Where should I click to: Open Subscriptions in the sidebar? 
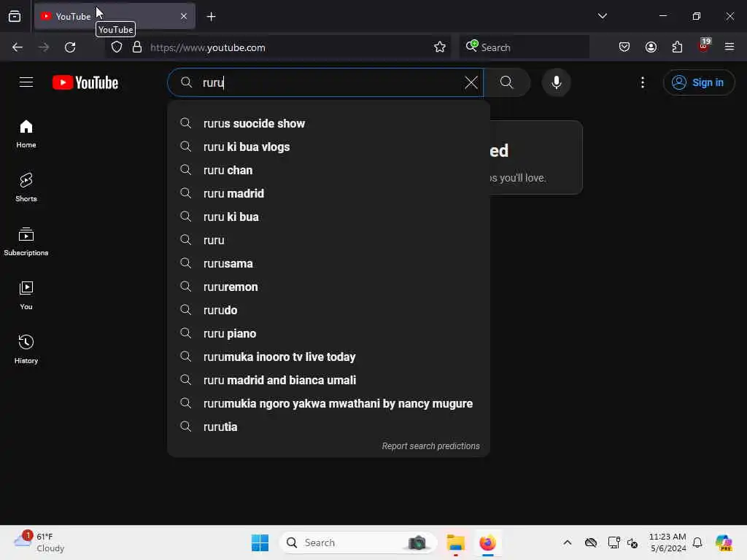pyautogui.click(x=26, y=241)
